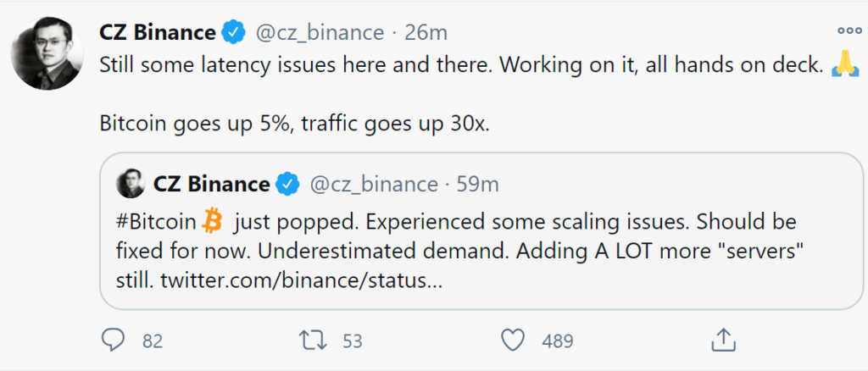The image size is (868, 371).
Task: Click the 53 retweets count
Action: pyautogui.click(x=353, y=341)
